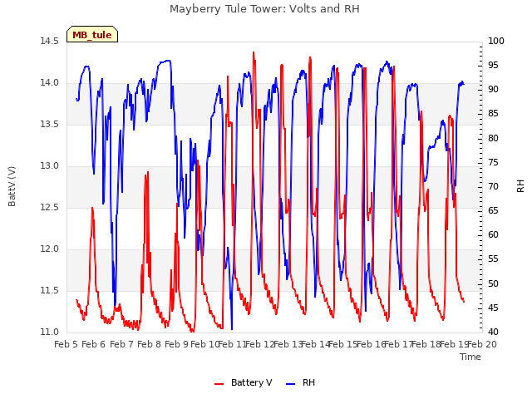532x399 pixels.
Task: Click the BattV (V) axis label
Action: click(12, 186)
